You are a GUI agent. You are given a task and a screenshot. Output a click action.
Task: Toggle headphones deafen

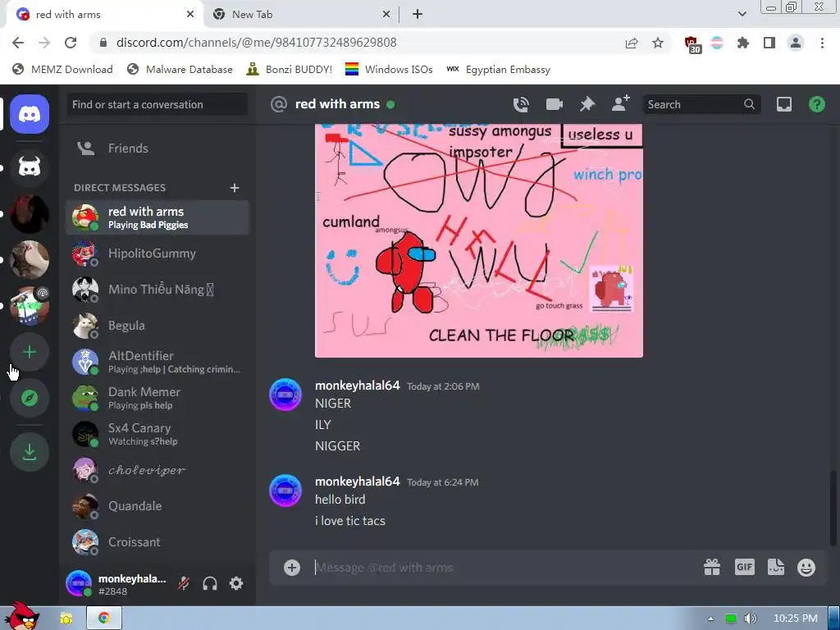click(x=210, y=583)
